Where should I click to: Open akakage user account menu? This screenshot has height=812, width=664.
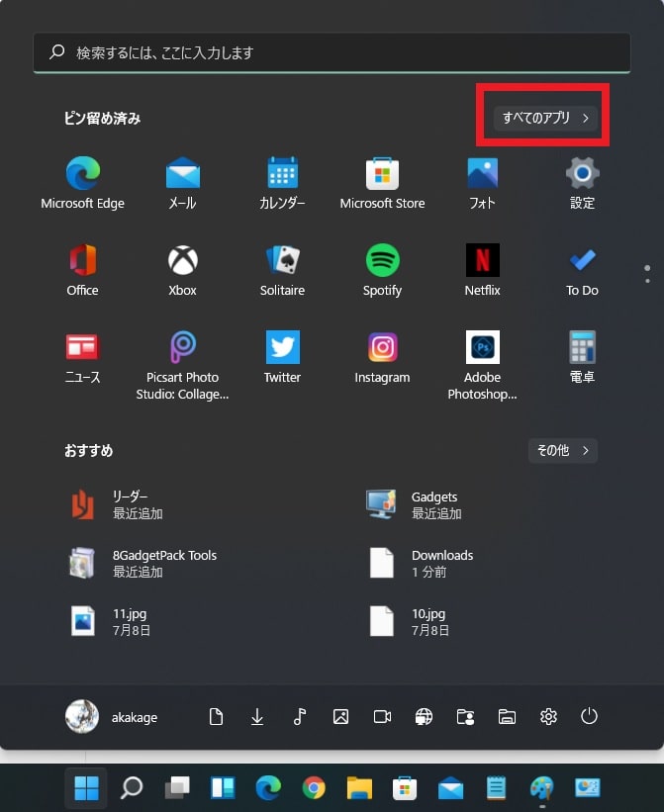(x=112, y=717)
